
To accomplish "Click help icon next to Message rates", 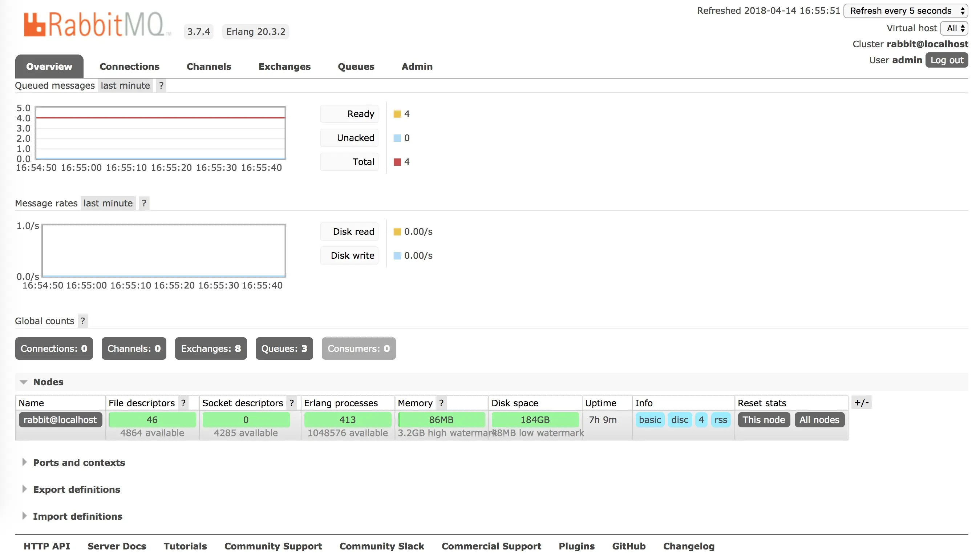I will click(x=144, y=203).
